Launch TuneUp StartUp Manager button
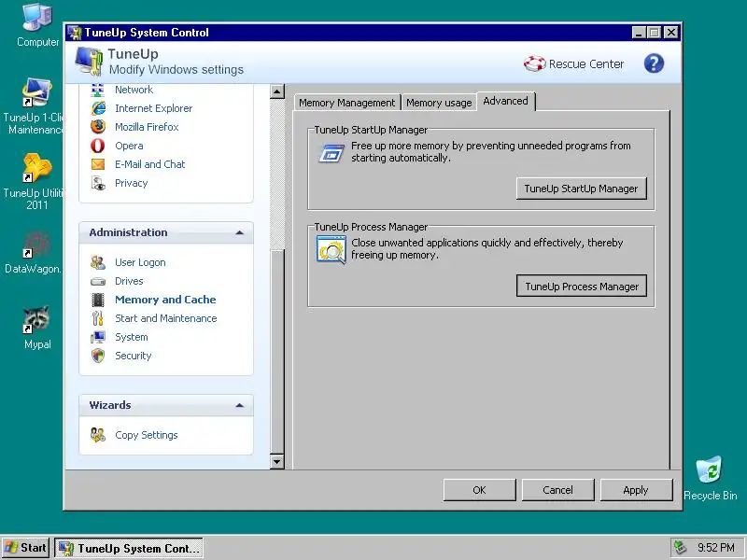747x560 pixels. click(581, 189)
